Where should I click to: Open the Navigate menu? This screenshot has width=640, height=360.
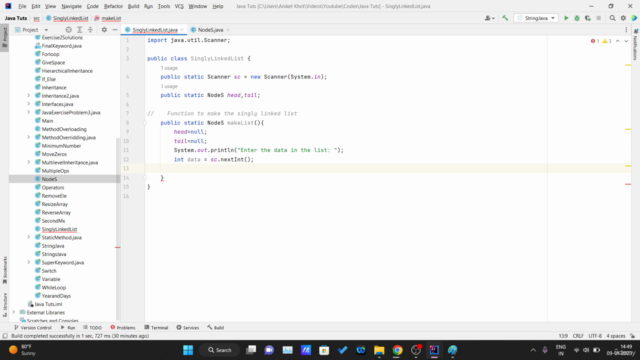pos(71,6)
